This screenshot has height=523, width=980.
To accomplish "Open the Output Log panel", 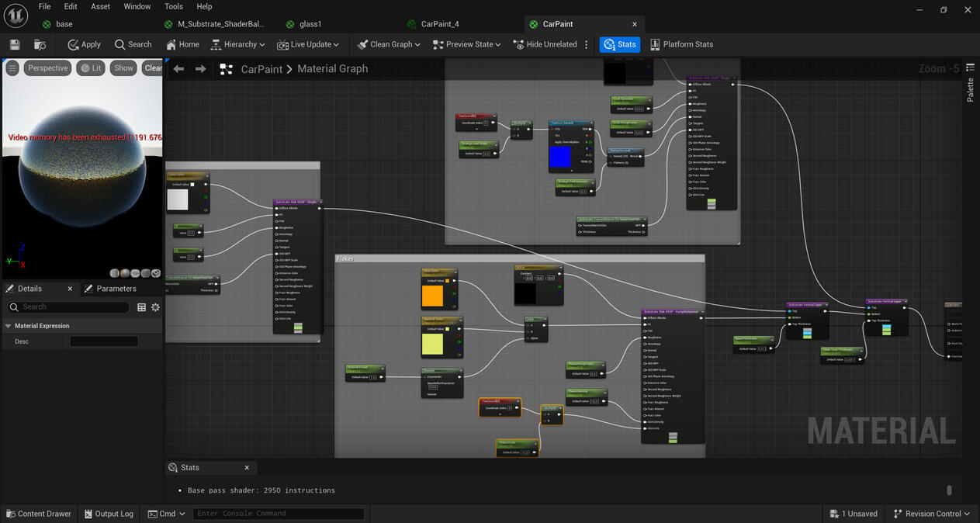I will (x=108, y=513).
